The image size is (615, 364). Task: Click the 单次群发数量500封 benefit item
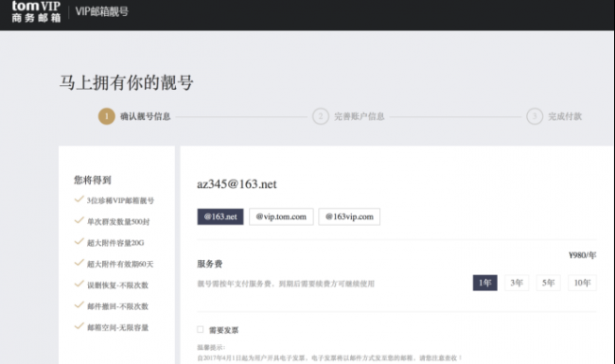[x=118, y=222]
